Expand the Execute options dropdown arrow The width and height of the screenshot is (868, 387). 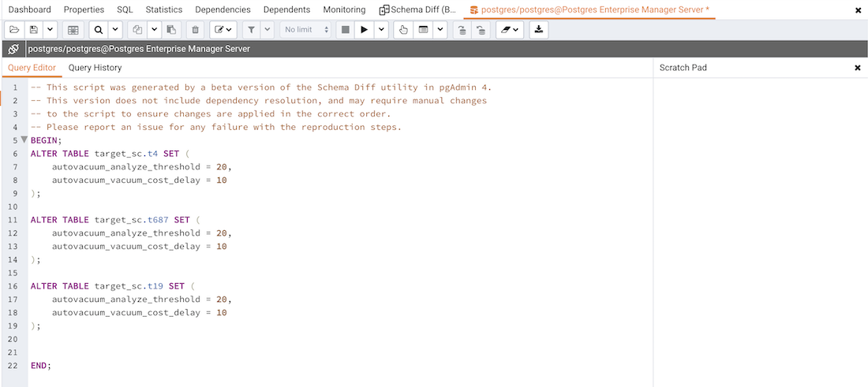pyautogui.click(x=381, y=30)
